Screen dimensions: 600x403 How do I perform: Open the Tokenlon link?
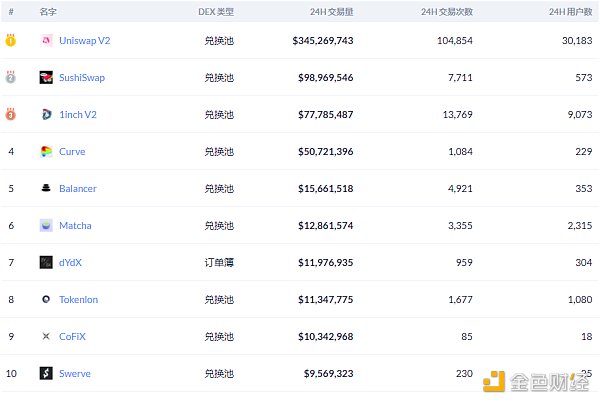[x=78, y=300]
